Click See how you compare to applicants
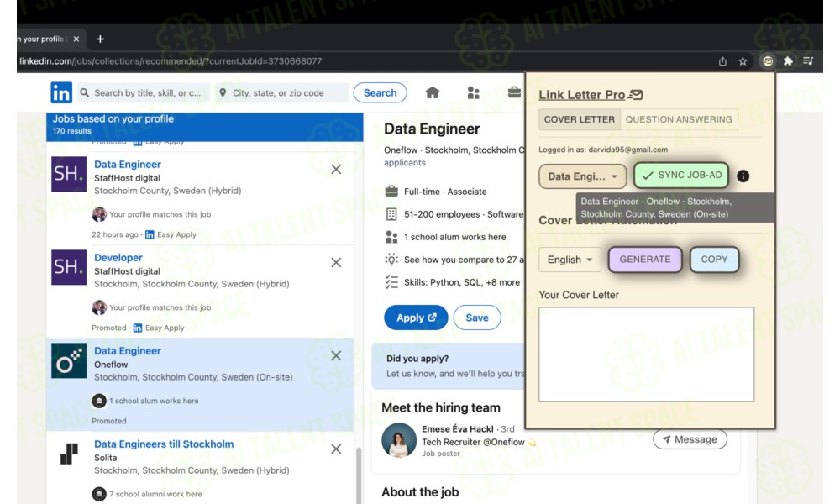The image size is (840, 504). (454, 260)
